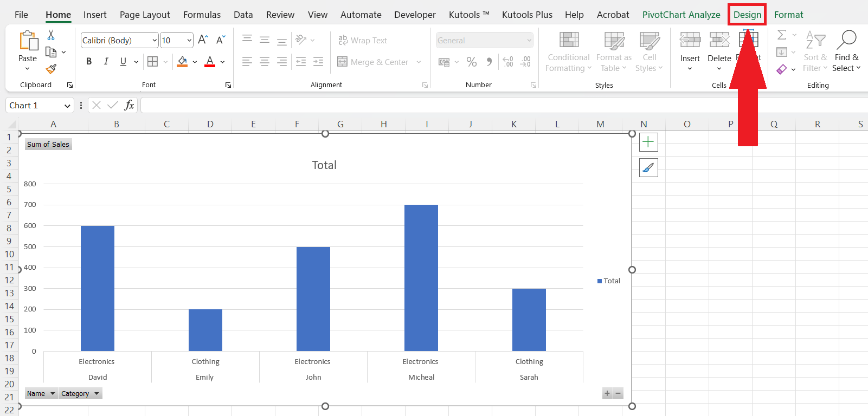Open the Design tab

pyautogui.click(x=747, y=15)
